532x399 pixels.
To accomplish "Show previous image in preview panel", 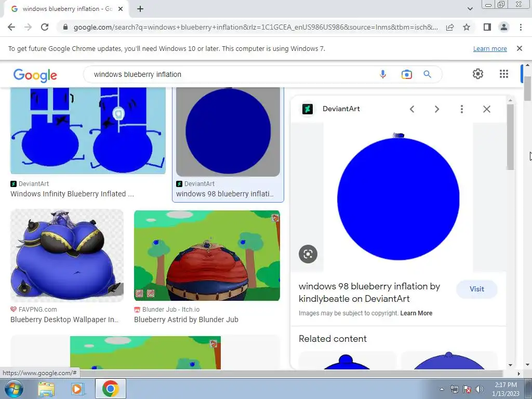I will pyautogui.click(x=412, y=109).
